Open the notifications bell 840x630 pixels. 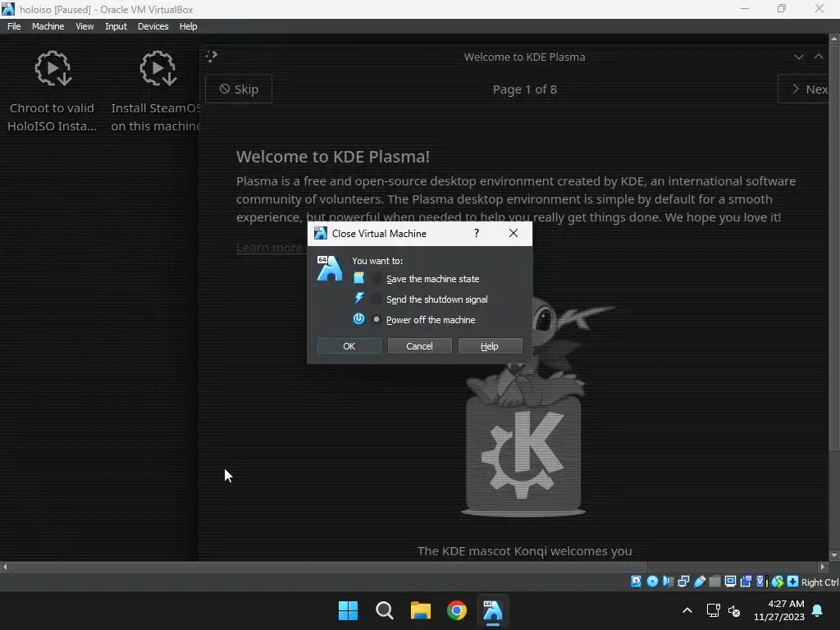(818, 610)
